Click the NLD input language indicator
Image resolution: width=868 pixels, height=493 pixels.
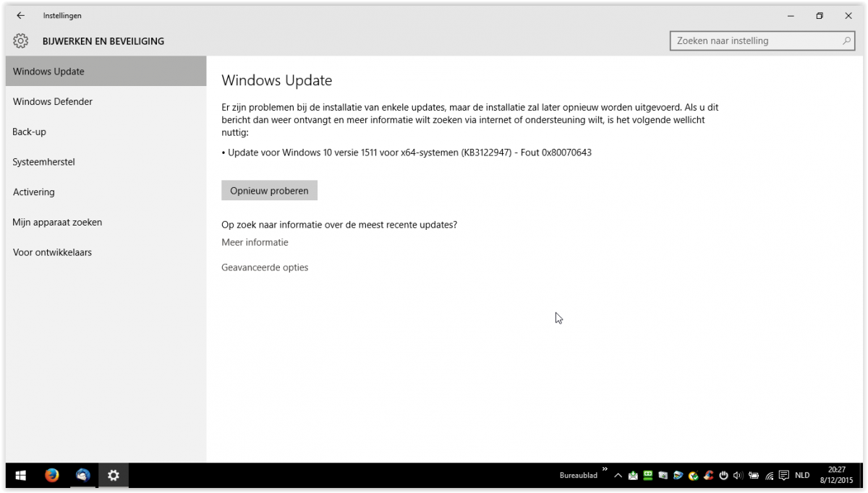coord(802,476)
